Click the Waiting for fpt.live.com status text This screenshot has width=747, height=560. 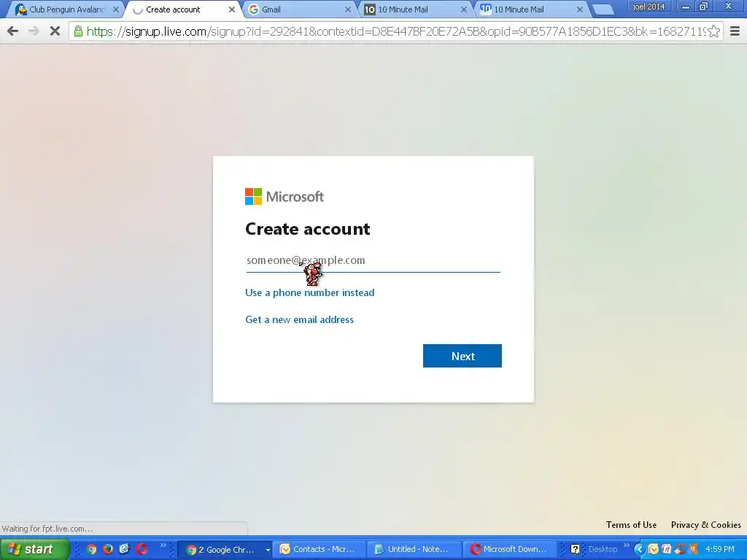coord(47,529)
